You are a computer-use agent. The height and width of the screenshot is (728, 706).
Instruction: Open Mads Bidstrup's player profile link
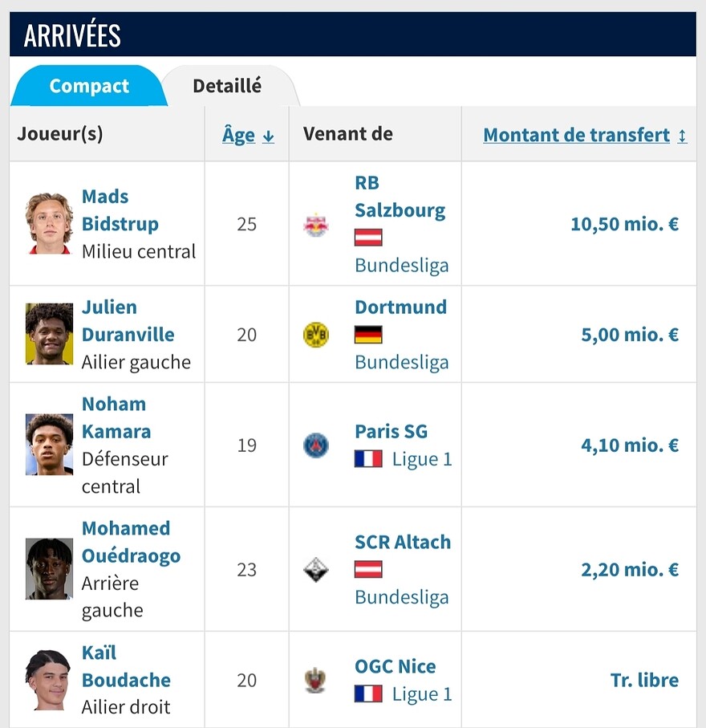(120, 210)
